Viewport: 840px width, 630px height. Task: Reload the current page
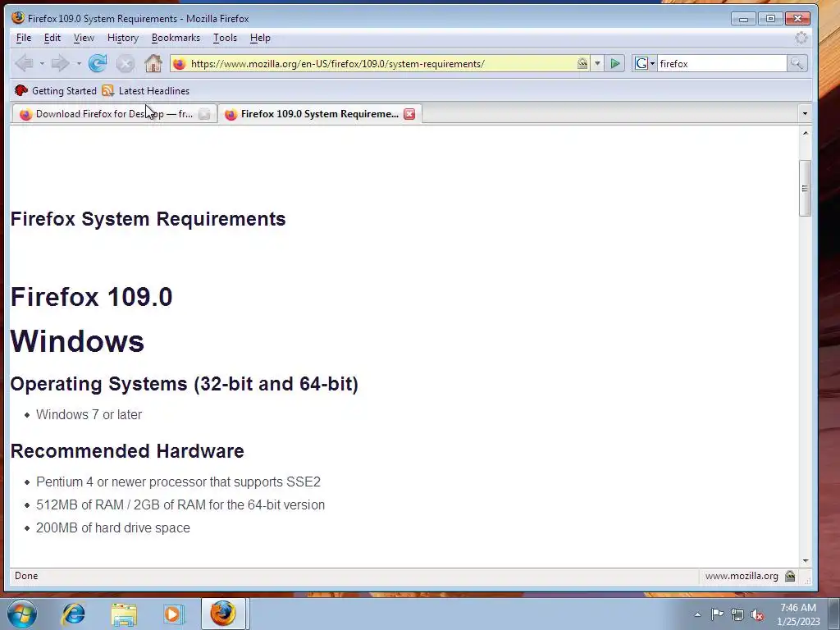[x=98, y=63]
